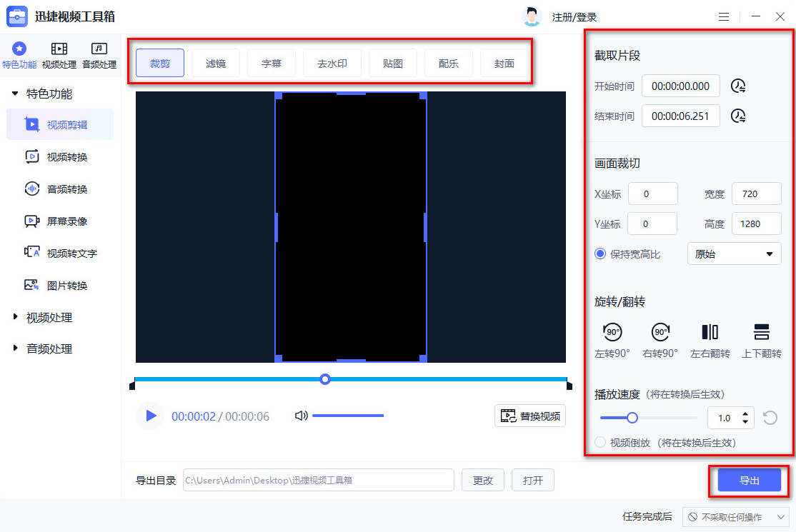Image resolution: width=796 pixels, height=532 pixels.
Task: Open 屏幕录像 in the sidebar
Action: tap(60, 221)
